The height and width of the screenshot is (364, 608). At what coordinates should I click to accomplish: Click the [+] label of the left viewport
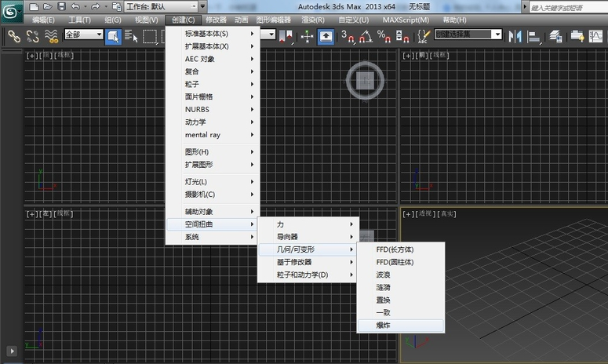tap(31, 213)
